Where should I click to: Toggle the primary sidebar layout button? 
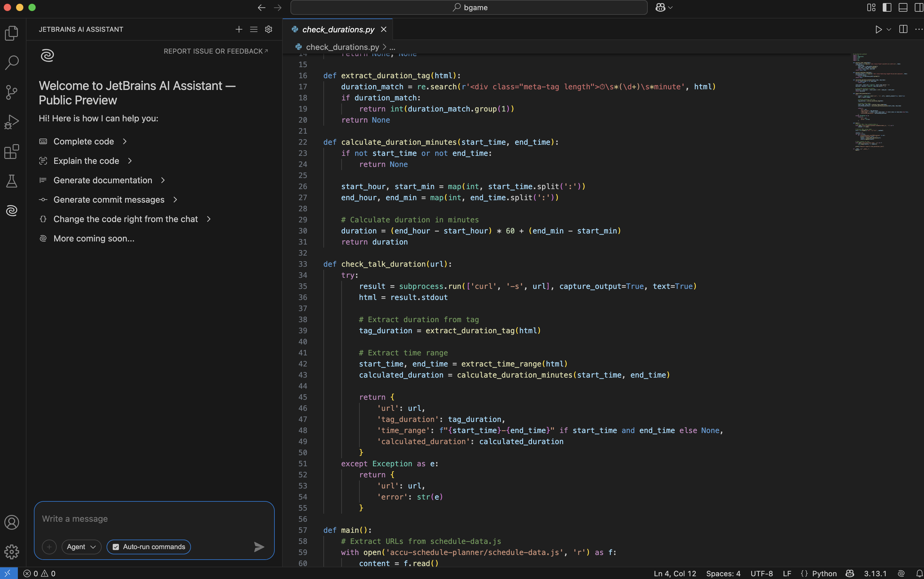pos(887,7)
